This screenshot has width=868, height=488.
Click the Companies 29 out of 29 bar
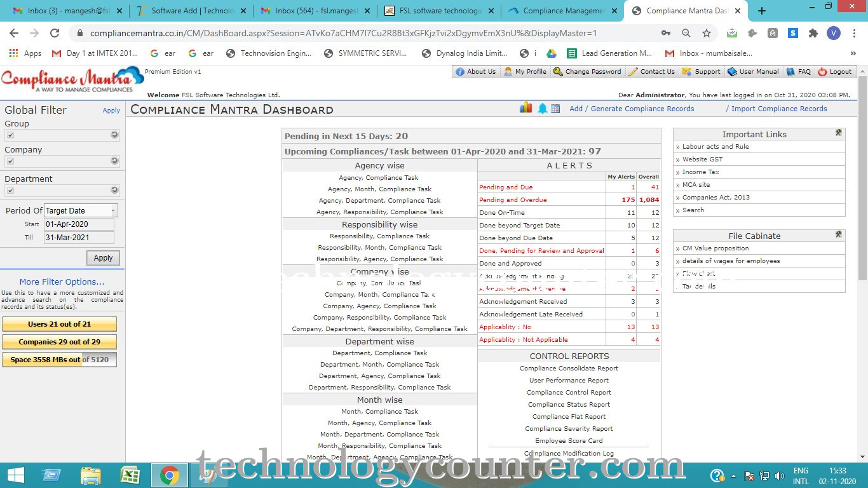(x=59, y=342)
